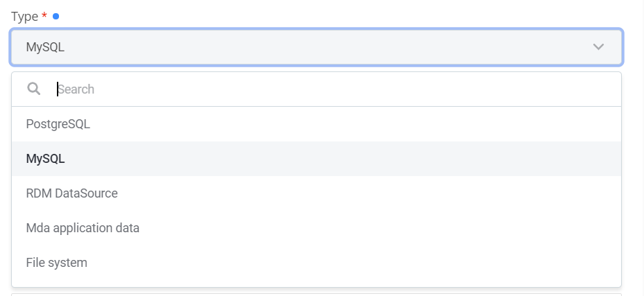Screen dimensions: 644x296
Task: Click blank margin right of Type dropdown
Action: coord(633,139)
